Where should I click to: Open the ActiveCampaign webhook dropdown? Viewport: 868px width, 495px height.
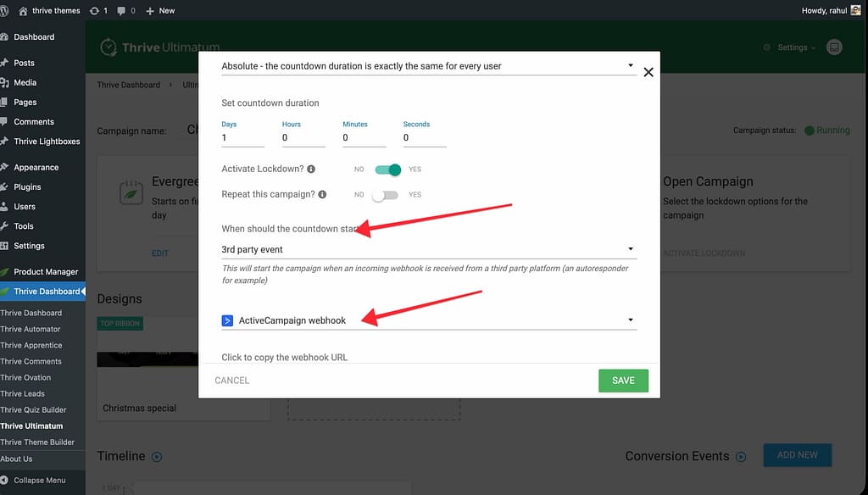428,320
